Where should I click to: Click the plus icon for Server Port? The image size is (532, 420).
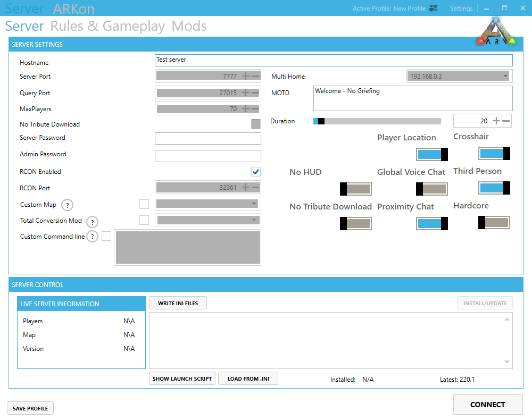[x=245, y=76]
